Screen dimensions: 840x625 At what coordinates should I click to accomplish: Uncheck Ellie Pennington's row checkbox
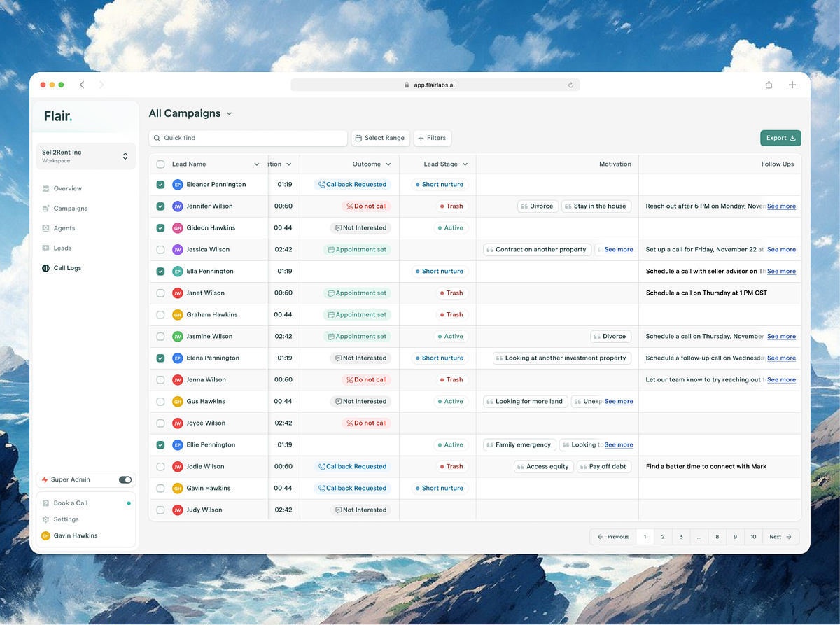coord(160,445)
